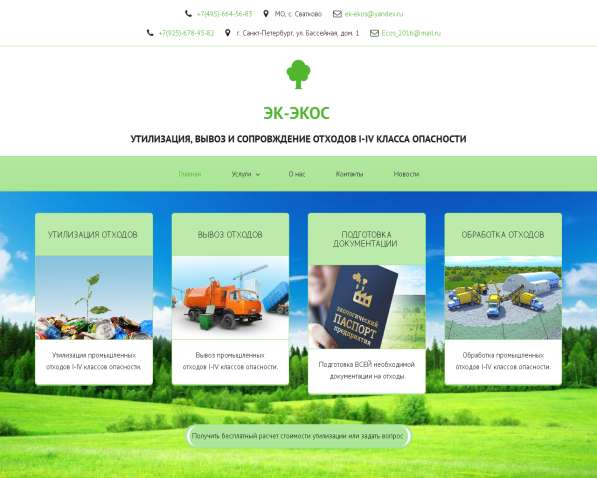597x478 pixels.
Task: Open the Подготовка документации card heading
Action: click(x=366, y=239)
